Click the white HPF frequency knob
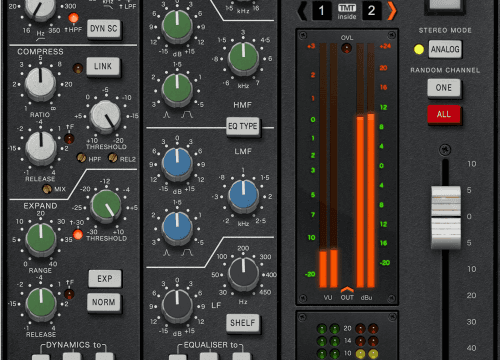 [x=40, y=8]
